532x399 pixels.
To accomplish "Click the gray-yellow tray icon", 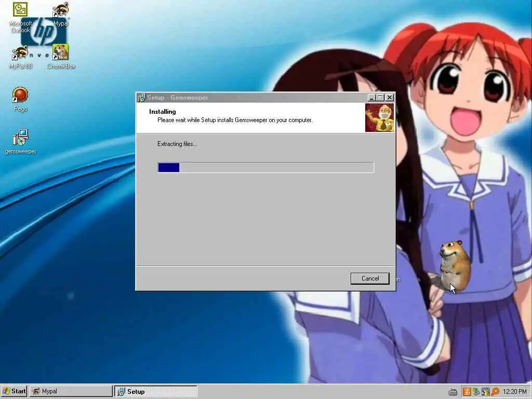I will tap(486, 392).
